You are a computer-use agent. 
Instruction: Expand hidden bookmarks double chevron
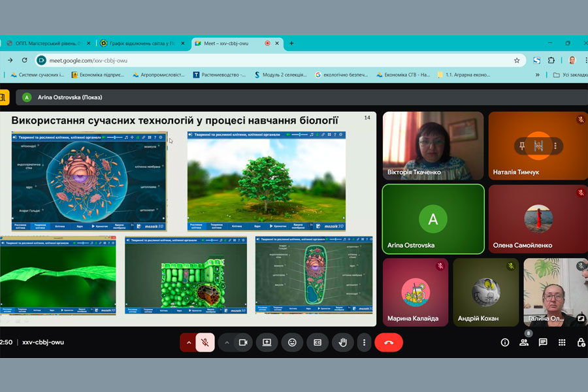click(x=538, y=75)
